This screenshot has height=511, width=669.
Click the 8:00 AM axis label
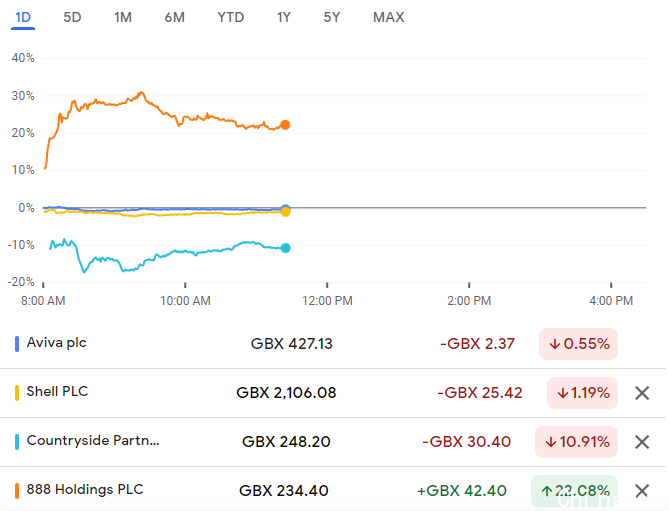[x=43, y=301]
